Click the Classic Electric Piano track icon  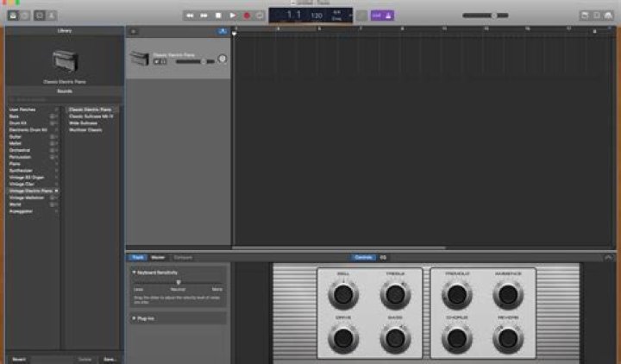140,57
